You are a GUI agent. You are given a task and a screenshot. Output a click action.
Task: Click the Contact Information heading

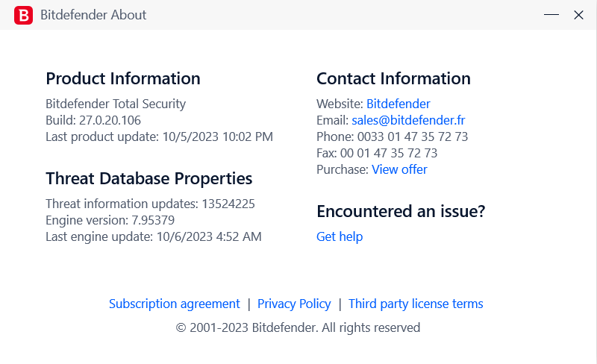pos(393,78)
